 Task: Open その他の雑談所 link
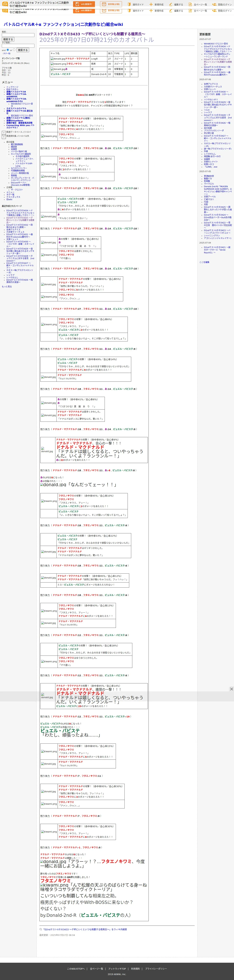click(22, 156)
